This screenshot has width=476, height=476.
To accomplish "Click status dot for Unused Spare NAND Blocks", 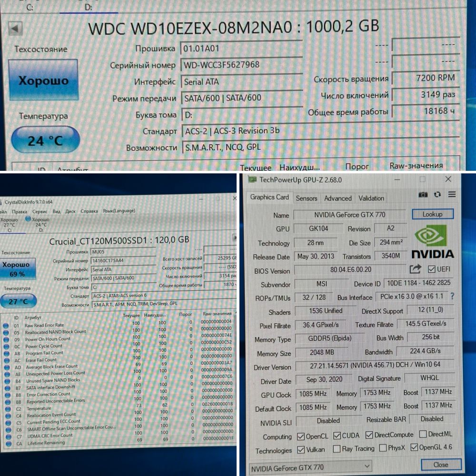I will click(x=7, y=381).
